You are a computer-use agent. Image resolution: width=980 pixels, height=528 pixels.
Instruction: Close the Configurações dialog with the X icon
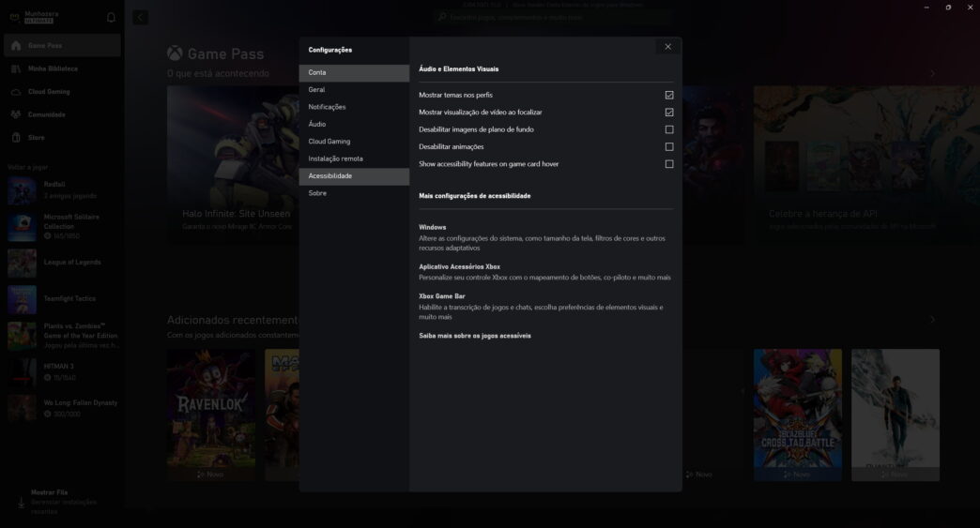[x=667, y=47]
